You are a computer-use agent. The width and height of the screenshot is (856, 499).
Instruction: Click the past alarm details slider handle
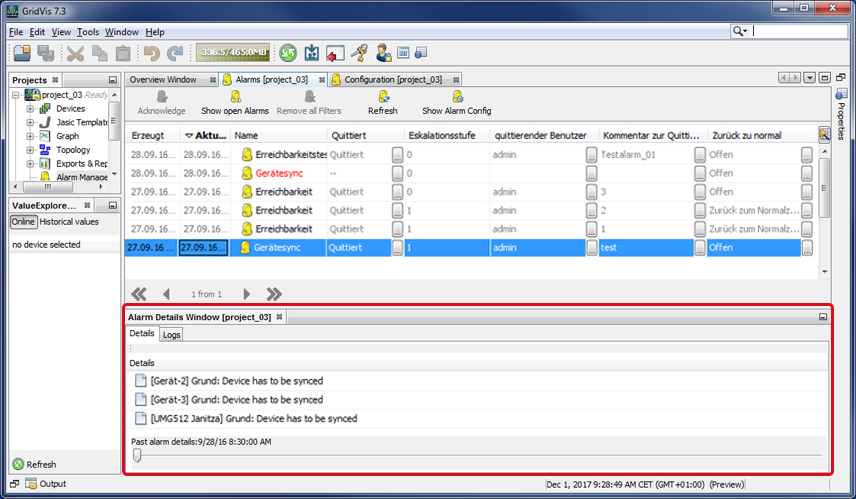pyautogui.click(x=137, y=455)
